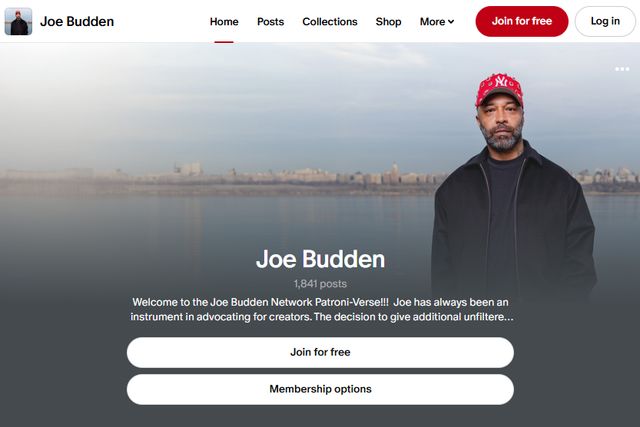Click the small creator avatar in header
The height and width of the screenshot is (427, 640).
pyautogui.click(x=18, y=21)
